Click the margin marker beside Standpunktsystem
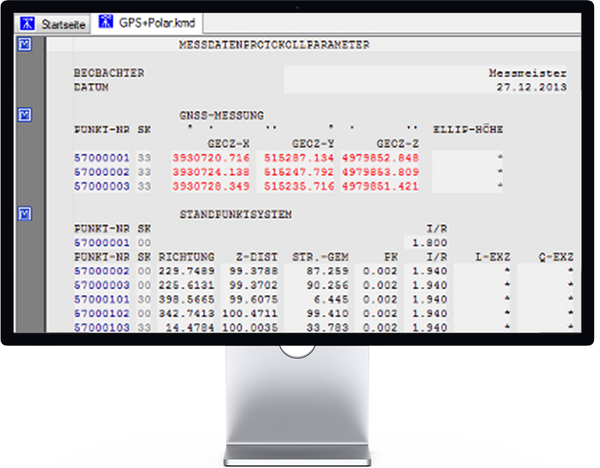The image size is (600, 468). (x=24, y=212)
